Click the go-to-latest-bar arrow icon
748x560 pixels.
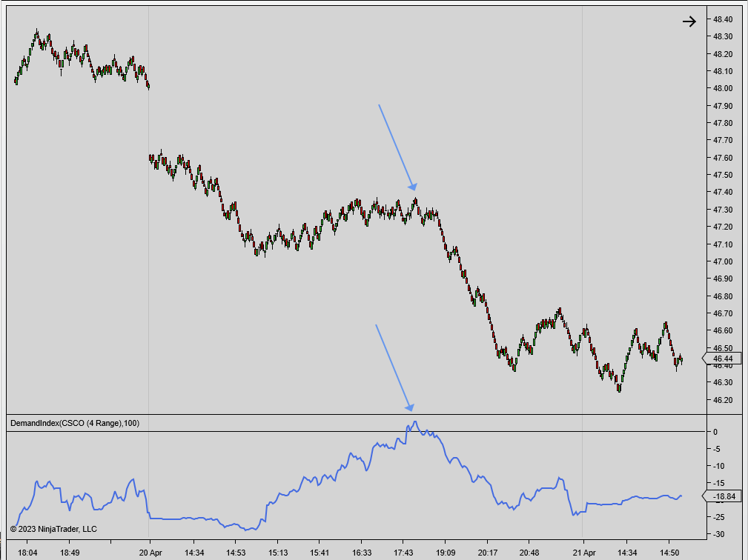[689, 21]
